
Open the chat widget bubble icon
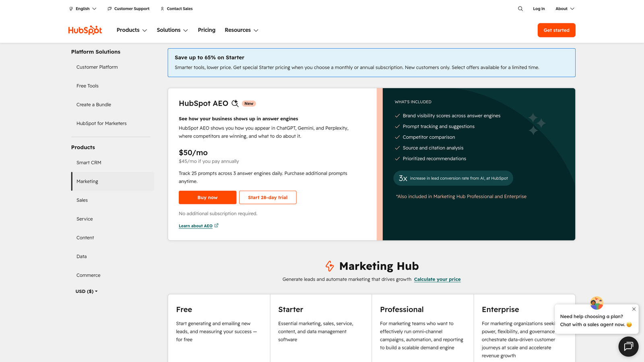(x=628, y=346)
